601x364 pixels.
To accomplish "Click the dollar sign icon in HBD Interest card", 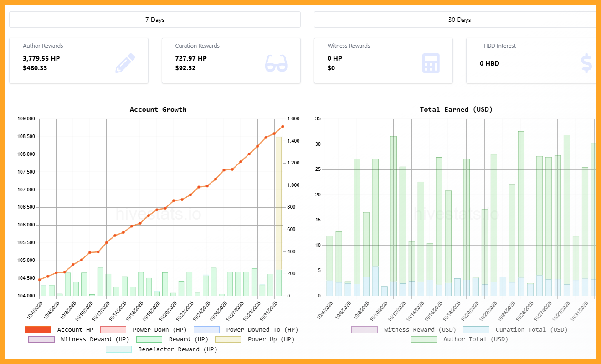I will tap(586, 63).
